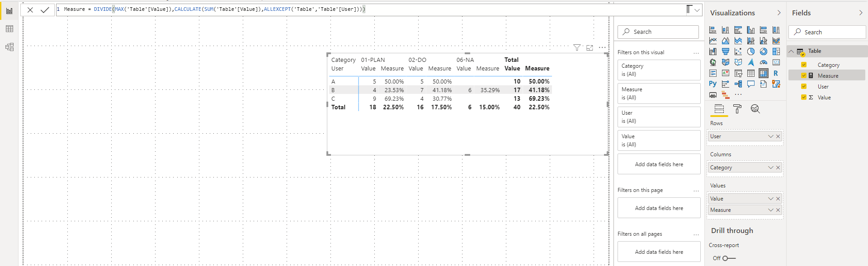The image size is (868, 266).
Task: Toggle Cross-report drill through switch
Action: (x=728, y=258)
